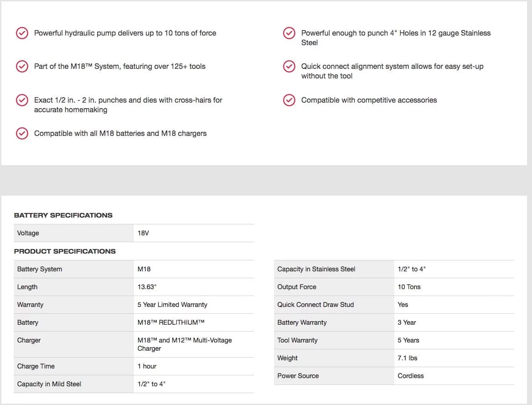Click text about easy set-up without the tool
Image resolution: width=532 pixels, height=405 pixels.
coord(392,71)
